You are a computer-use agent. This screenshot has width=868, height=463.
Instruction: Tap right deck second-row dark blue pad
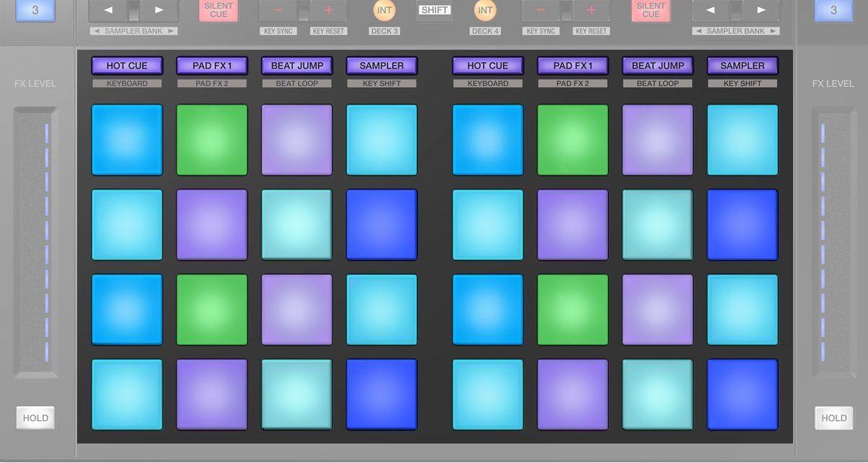743,225
